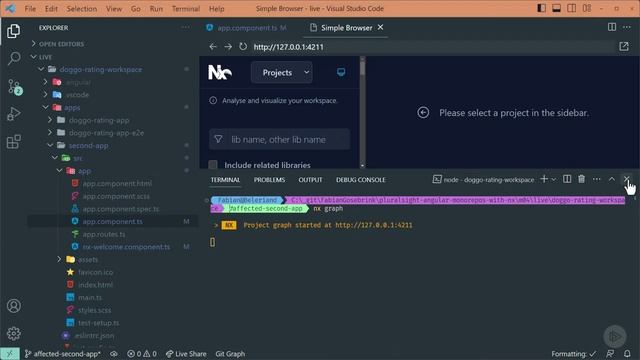The image size is (640, 360).
Task: Click errors and warnings count
Action: (142, 353)
